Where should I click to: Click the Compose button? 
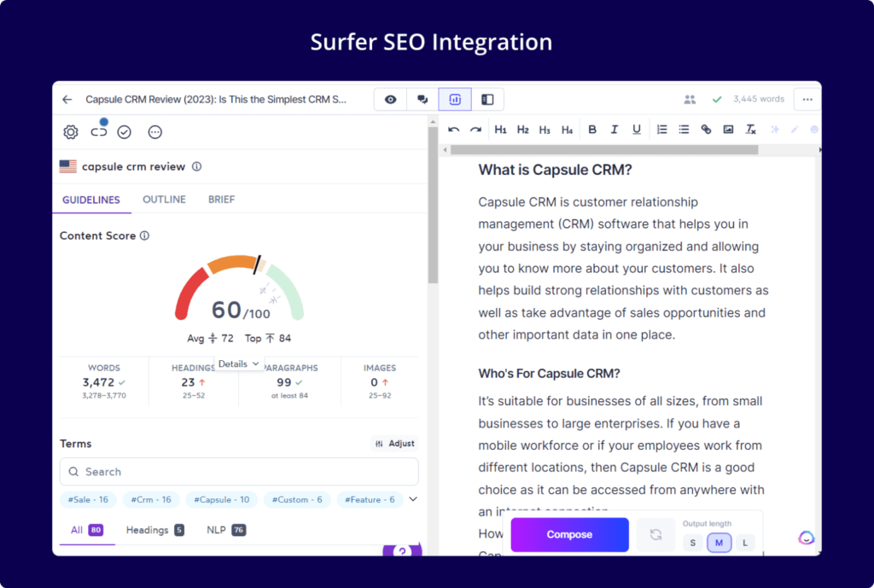click(x=569, y=534)
